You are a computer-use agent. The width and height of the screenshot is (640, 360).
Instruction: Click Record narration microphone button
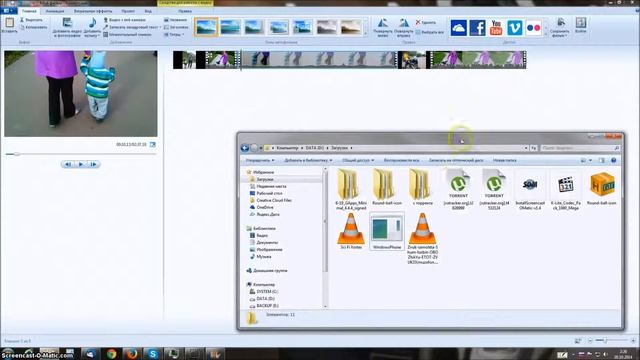[x=131, y=27]
